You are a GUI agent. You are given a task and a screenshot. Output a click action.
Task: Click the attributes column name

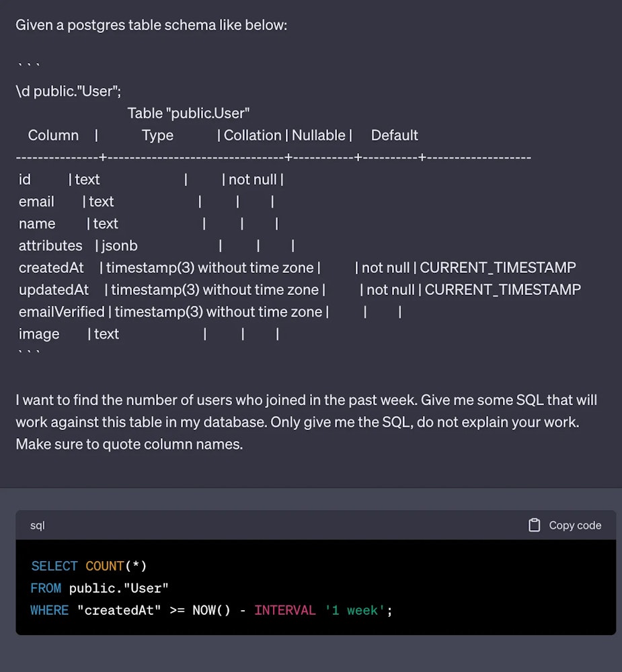(50, 245)
